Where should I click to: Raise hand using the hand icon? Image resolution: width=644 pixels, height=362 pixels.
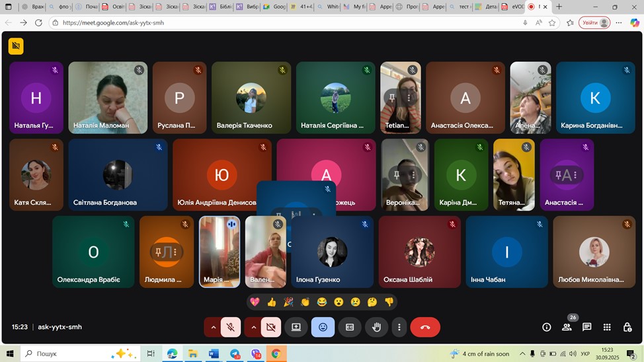(376, 327)
